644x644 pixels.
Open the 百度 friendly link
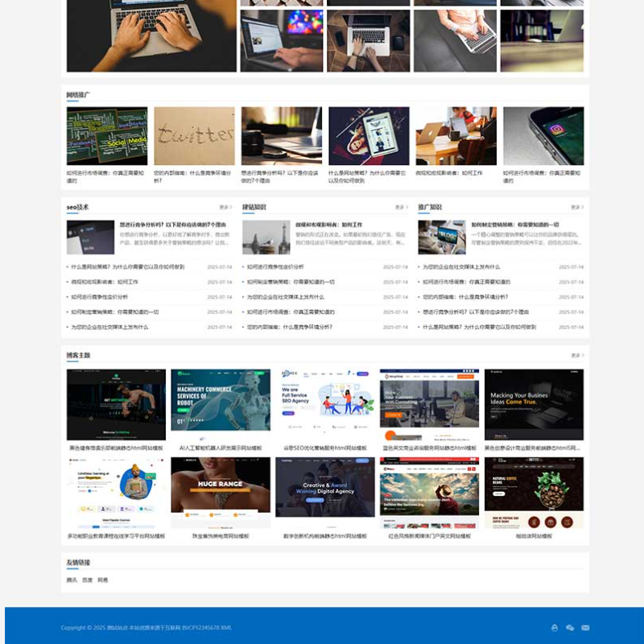tap(87, 580)
